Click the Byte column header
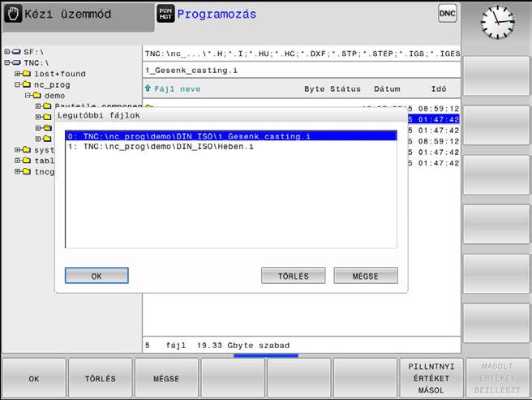 pyautogui.click(x=314, y=89)
